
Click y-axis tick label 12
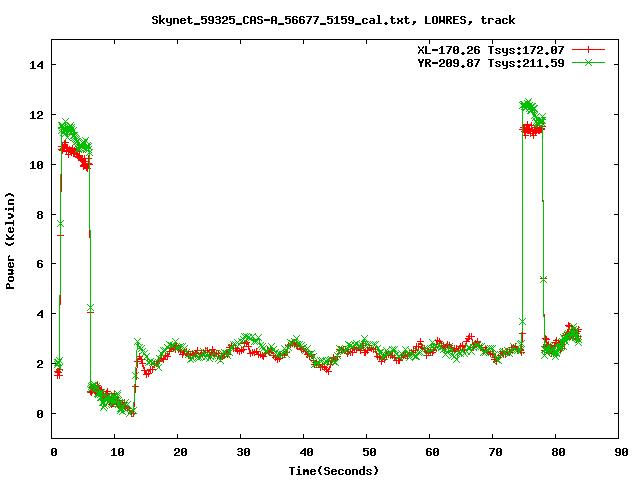click(36, 115)
